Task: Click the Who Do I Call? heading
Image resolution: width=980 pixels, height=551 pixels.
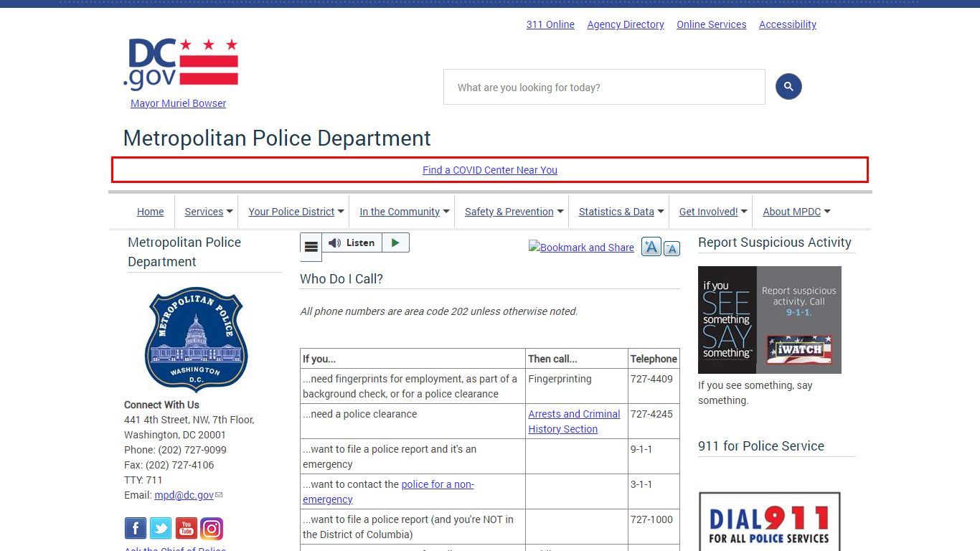Action: (341, 279)
